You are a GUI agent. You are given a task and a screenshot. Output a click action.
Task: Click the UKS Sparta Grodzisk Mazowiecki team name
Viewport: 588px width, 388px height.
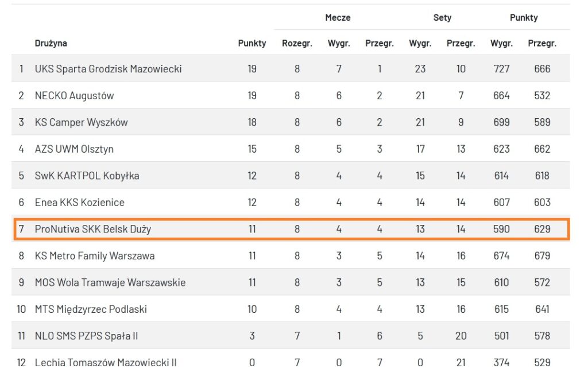[108, 69]
